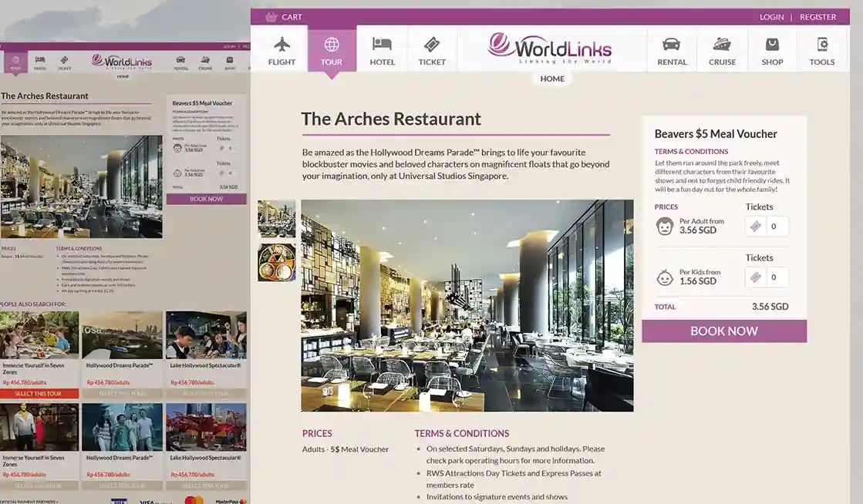The width and height of the screenshot is (863, 504).
Task: Click 'Adults - 5$ Meal Voucher' text
Action: tap(345, 449)
